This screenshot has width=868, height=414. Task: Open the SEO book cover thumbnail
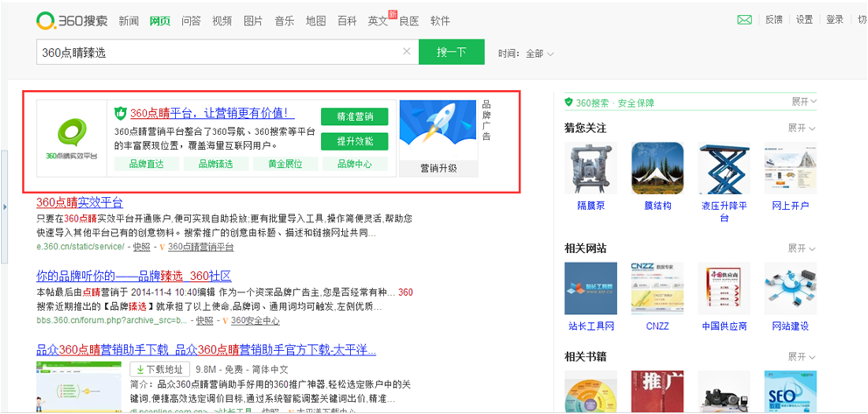point(790,392)
